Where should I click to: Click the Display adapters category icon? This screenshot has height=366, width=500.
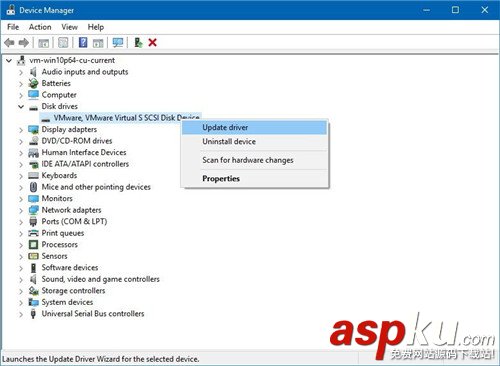(x=33, y=129)
